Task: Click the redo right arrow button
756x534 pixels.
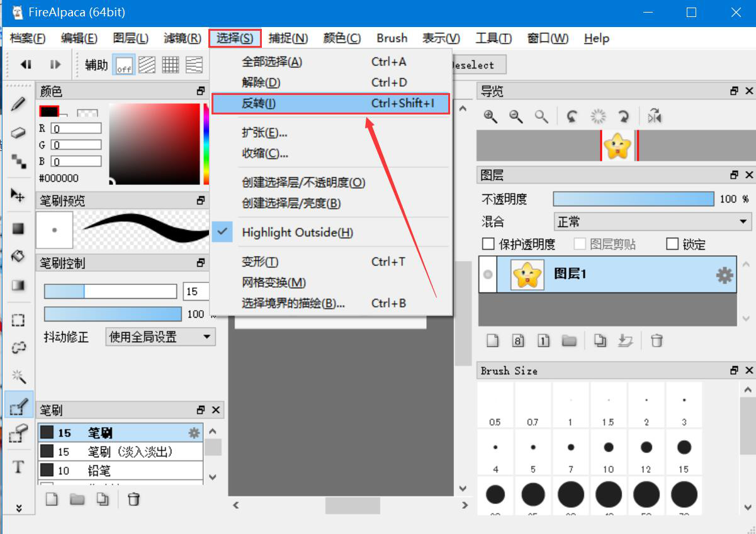Action: pyautogui.click(x=55, y=64)
